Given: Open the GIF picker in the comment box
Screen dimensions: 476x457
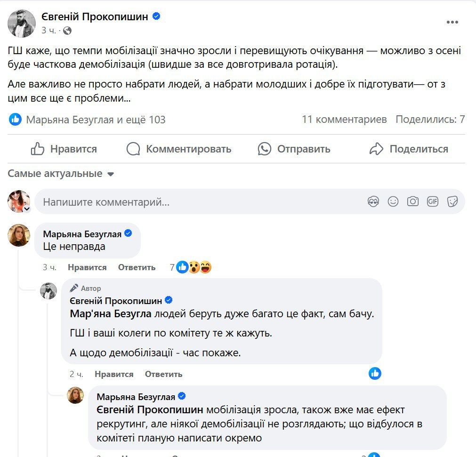Looking at the screenshot, I should [x=433, y=200].
